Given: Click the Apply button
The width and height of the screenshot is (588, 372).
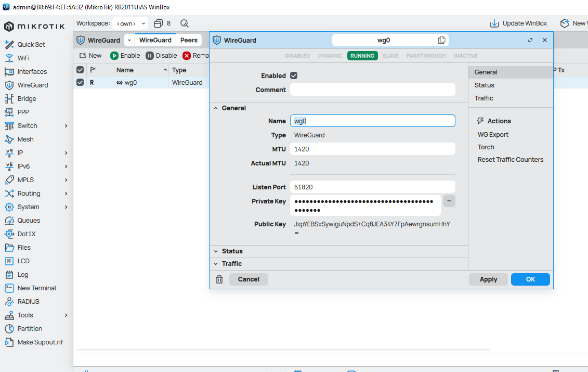Looking at the screenshot, I should (x=488, y=279).
